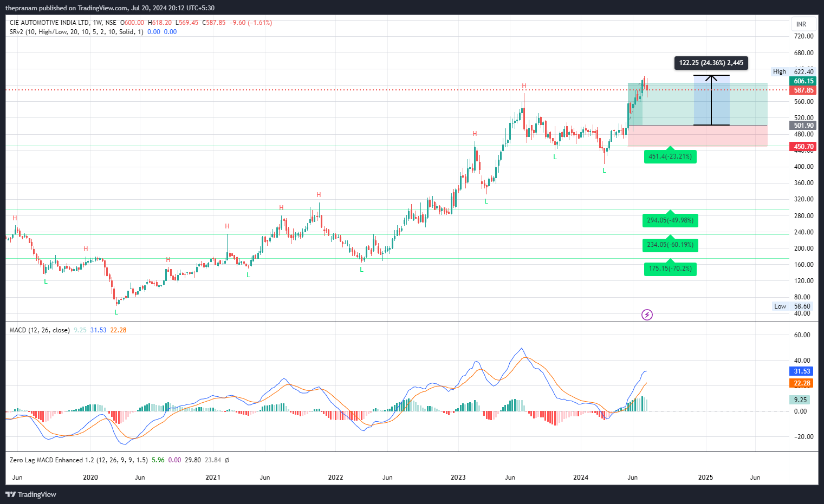The width and height of the screenshot is (824, 504).
Task: Click the 40.00 label on MACD scale
Action: coord(802,361)
